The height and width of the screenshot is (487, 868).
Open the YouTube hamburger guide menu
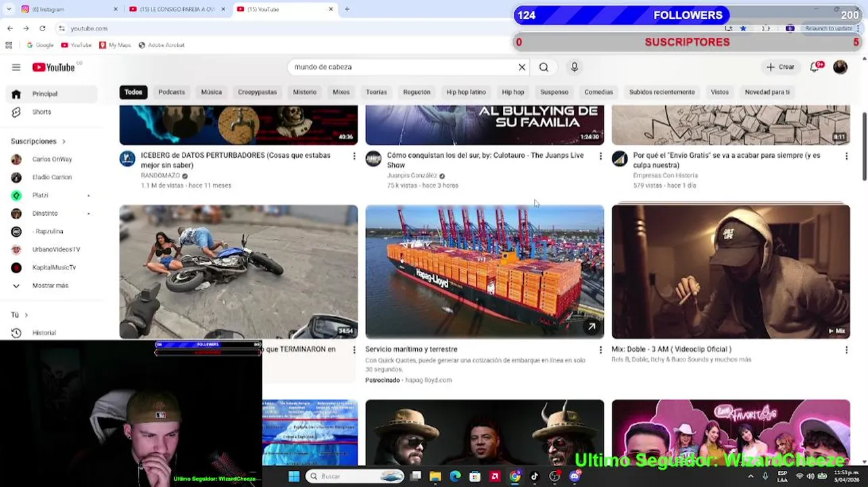pos(16,67)
